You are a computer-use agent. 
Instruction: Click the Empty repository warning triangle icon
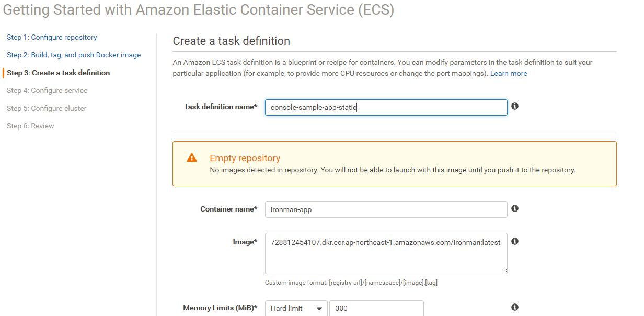click(192, 158)
